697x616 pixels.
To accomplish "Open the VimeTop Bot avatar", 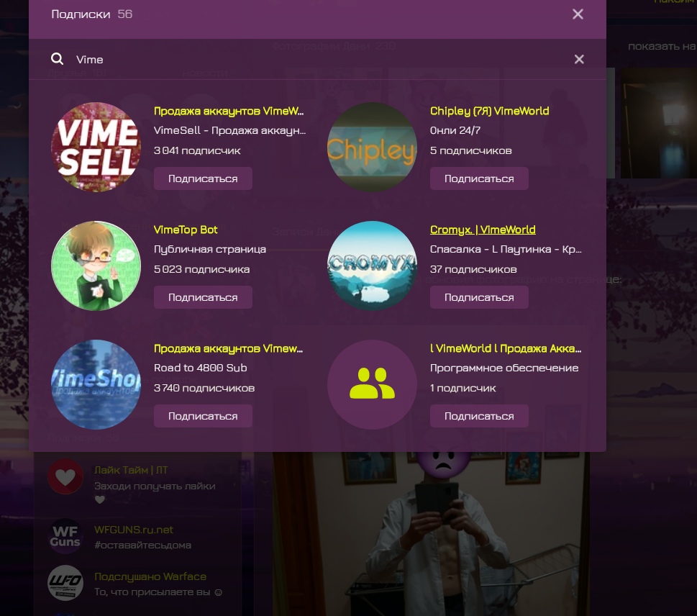I will pyautogui.click(x=96, y=266).
